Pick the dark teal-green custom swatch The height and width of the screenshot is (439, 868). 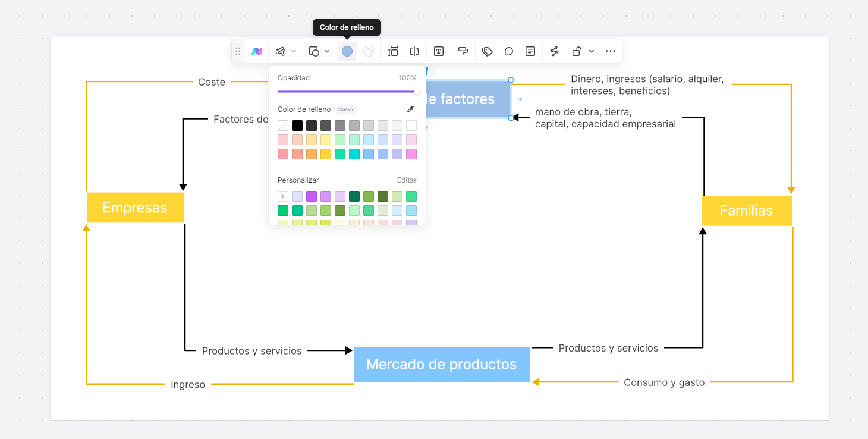click(x=354, y=196)
